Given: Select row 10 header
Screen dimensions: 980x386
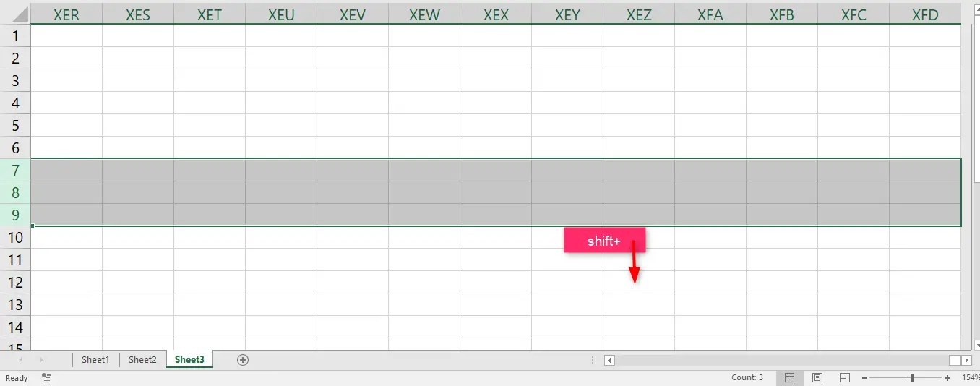Looking at the screenshot, I should (15, 238).
